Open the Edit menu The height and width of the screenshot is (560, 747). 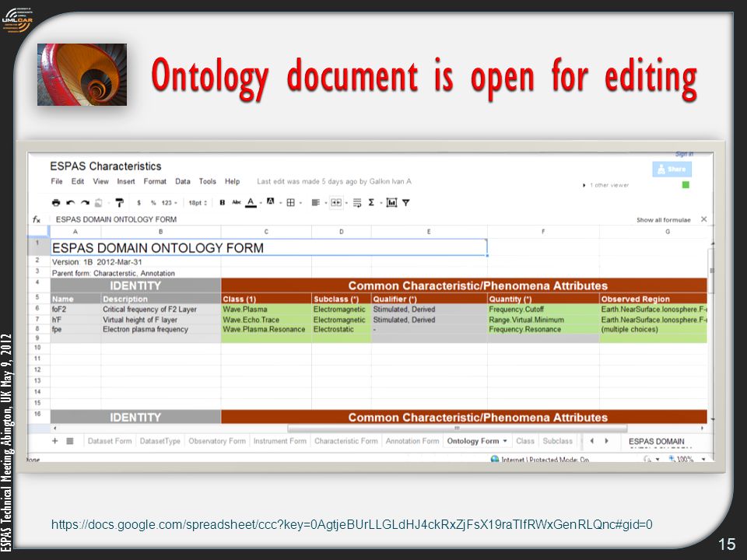[78, 181]
